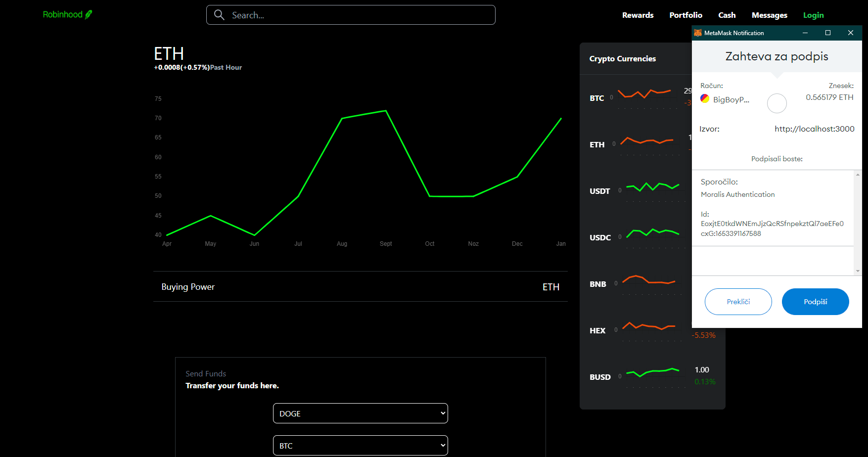Click Podpiši to sign the message

816,302
